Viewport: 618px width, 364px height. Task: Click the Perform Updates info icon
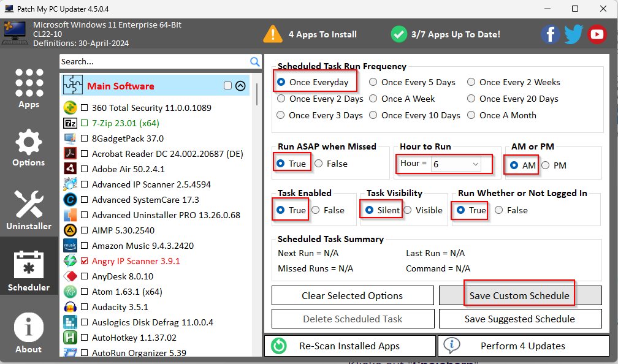(452, 346)
